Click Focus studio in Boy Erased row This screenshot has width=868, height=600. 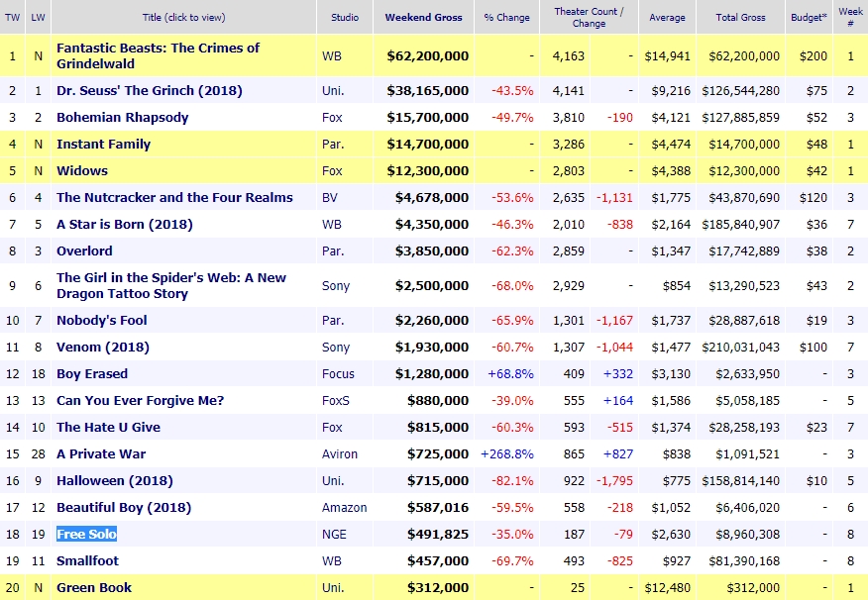[338, 374]
